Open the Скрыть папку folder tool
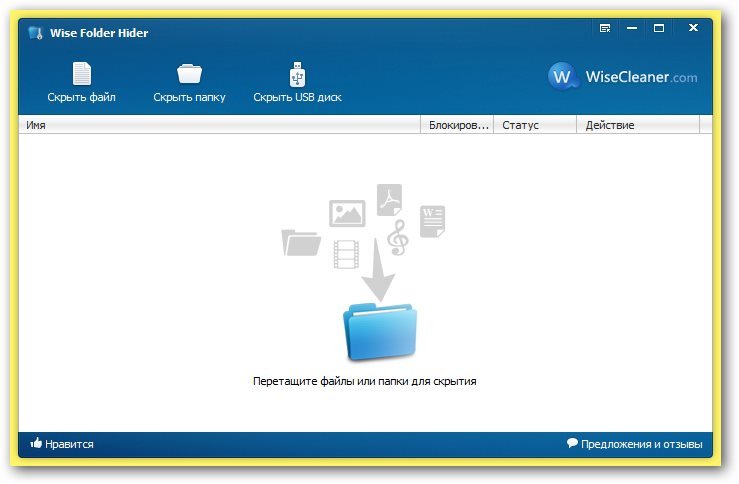 pyautogui.click(x=189, y=74)
